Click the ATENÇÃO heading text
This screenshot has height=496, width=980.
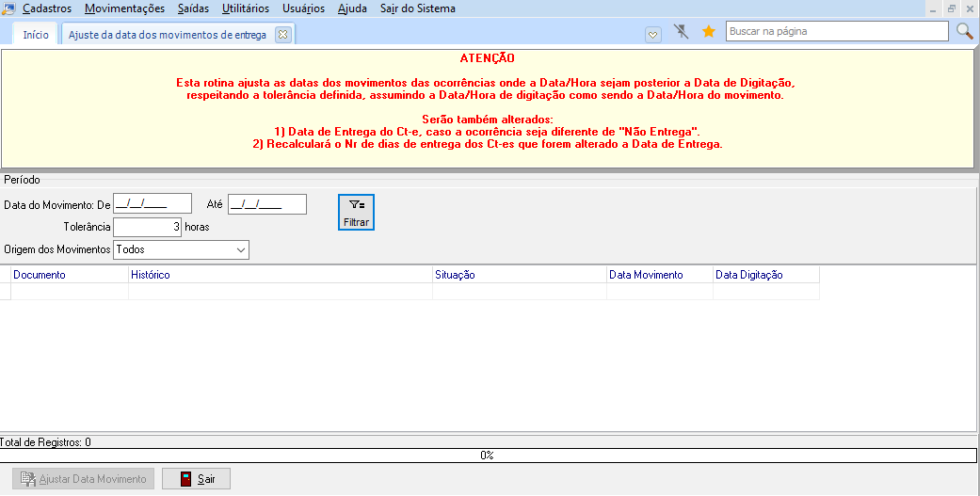point(488,58)
